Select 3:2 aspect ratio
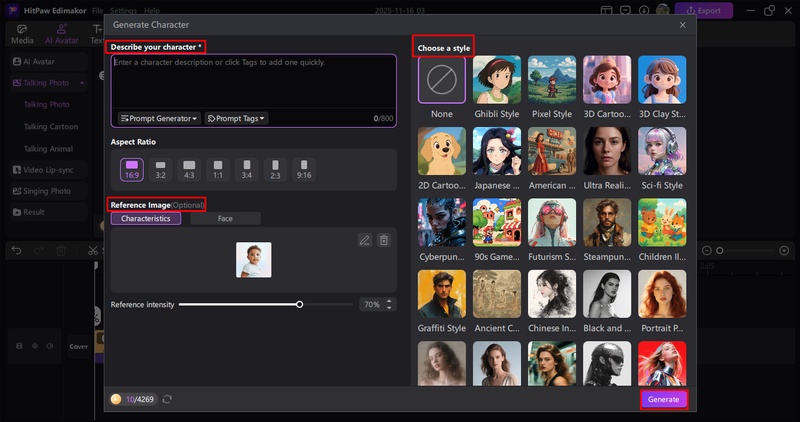Viewport: 800px width, 422px height. click(161, 169)
